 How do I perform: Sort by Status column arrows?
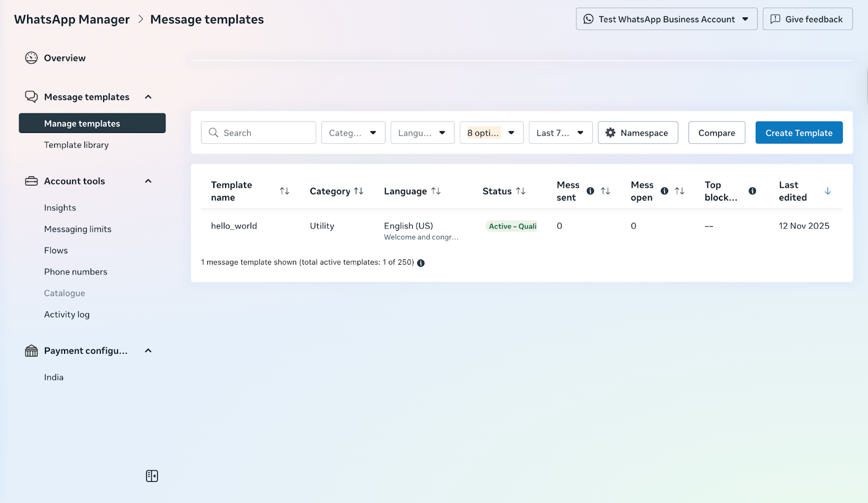pyautogui.click(x=521, y=191)
